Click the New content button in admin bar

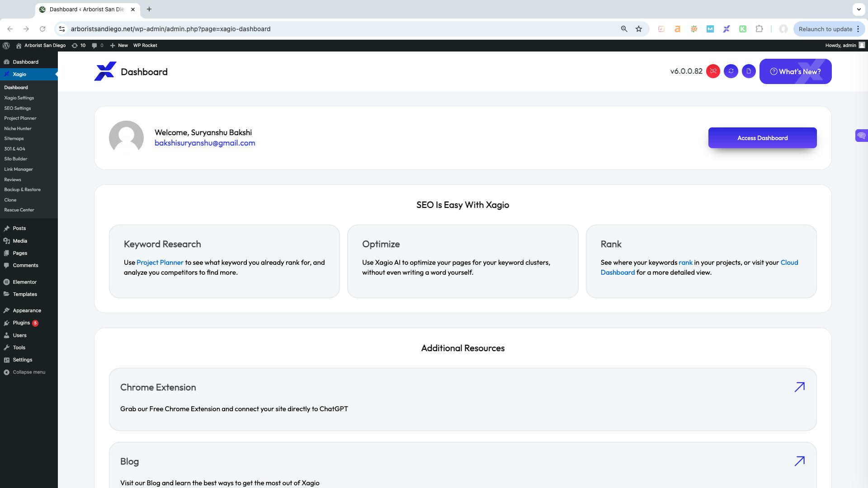coord(119,45)
